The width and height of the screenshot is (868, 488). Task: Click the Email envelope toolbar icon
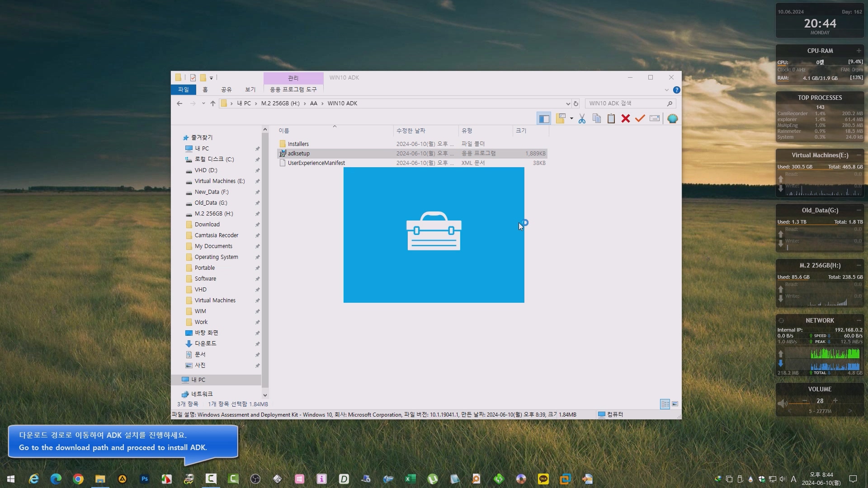(655, 118)
